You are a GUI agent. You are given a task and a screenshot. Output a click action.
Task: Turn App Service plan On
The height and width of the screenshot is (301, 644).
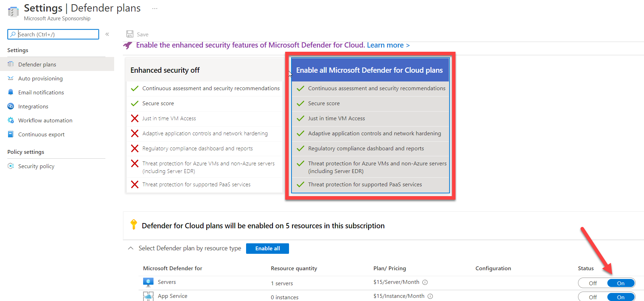(621, 297)
